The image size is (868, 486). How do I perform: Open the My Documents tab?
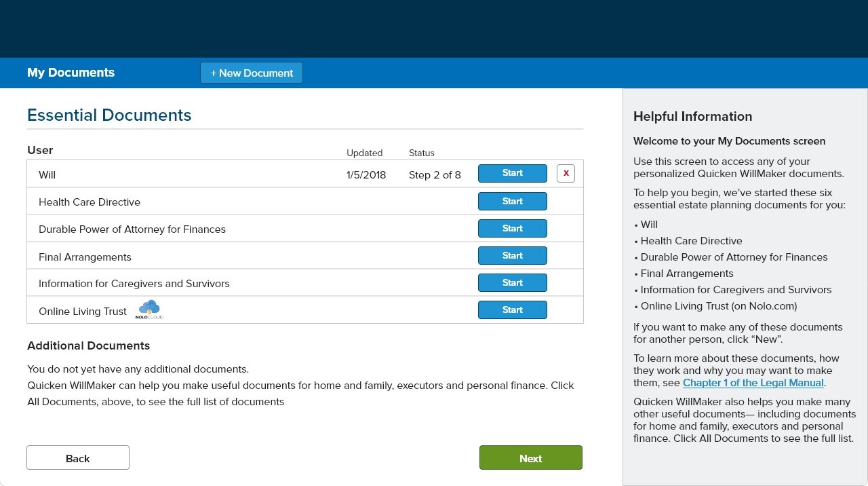click(x=71, y=73)
